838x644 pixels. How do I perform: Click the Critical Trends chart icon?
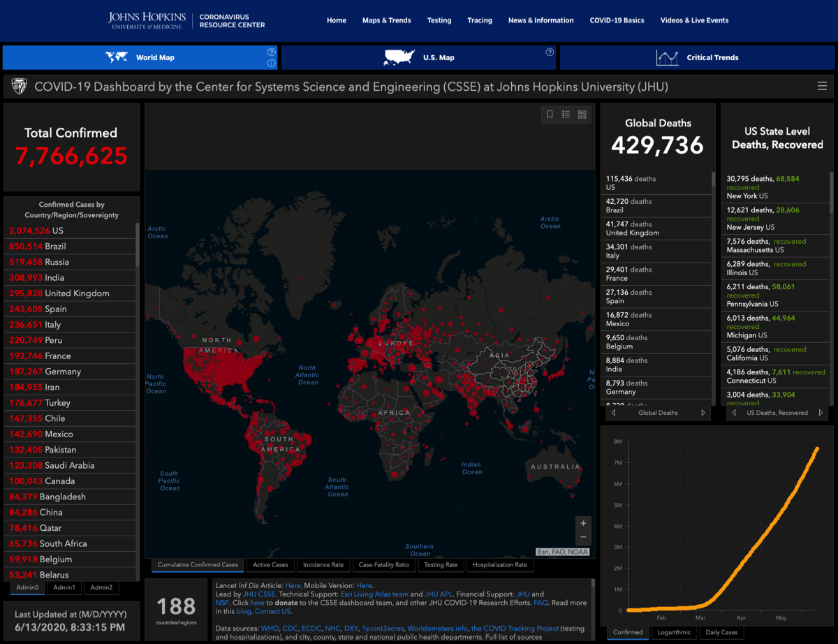coord(667,57)
